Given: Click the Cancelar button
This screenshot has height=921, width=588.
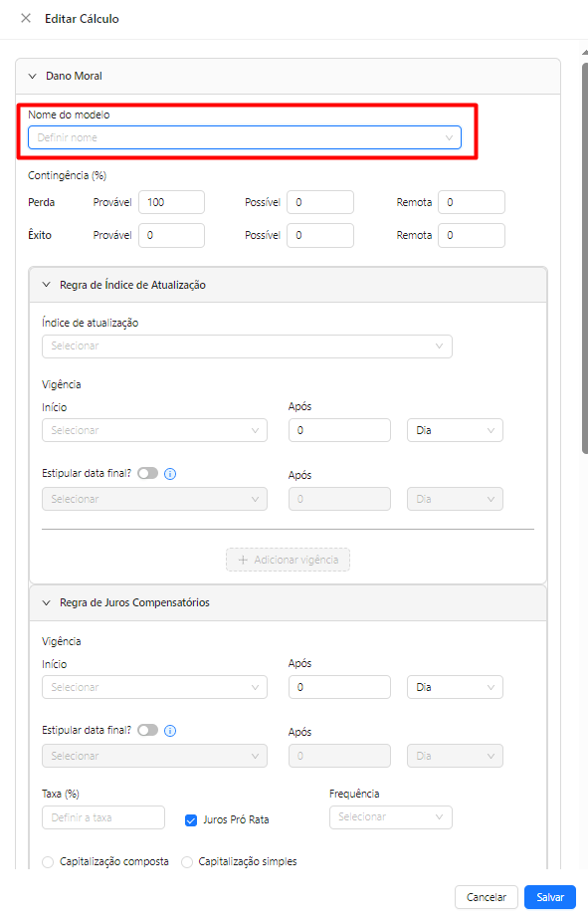Looking at the screenshot, I should (x=486, y=897).
